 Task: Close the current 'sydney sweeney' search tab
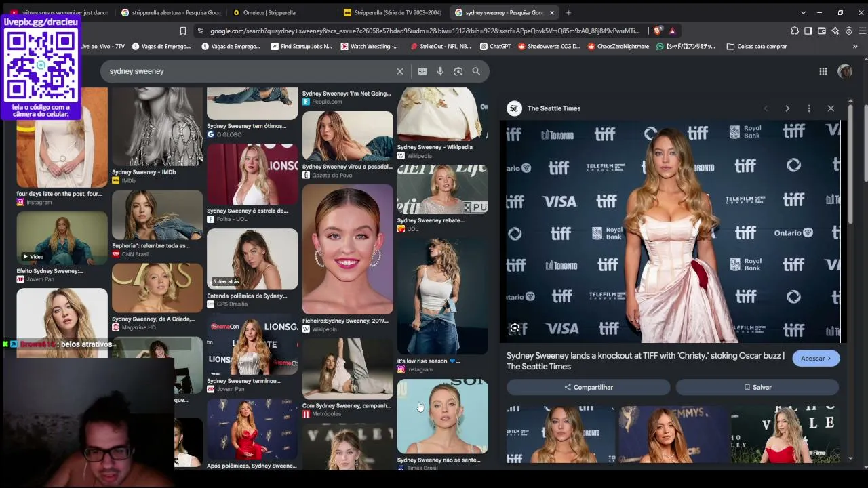[552, 12]
